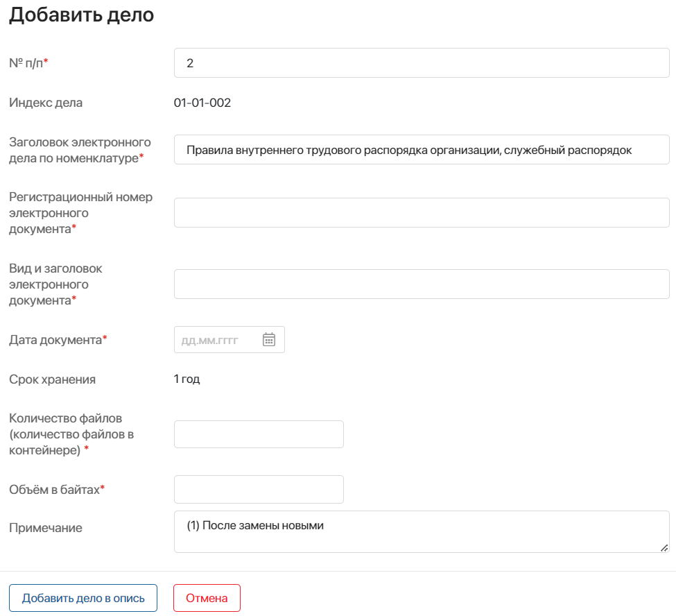The height and width of the screenshot is (616, 676).
Task: Click the Индекс дела label
Action: [46, 103]
